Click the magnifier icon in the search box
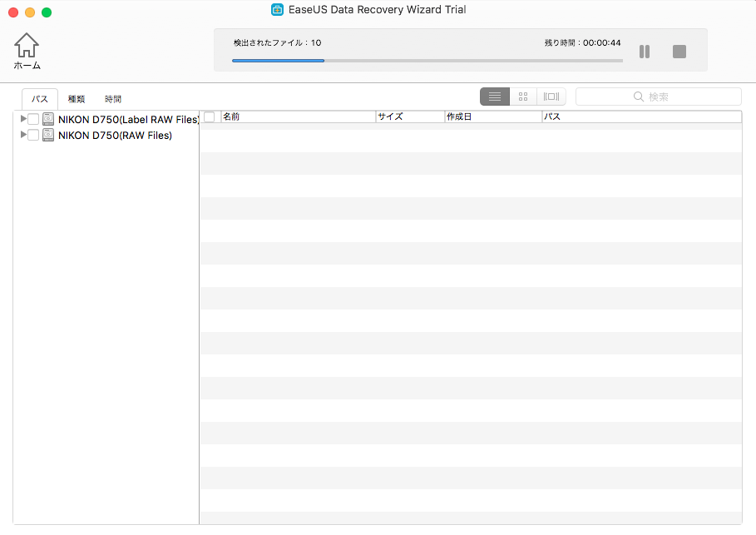The width and height of the screenshot is (756, 535). pyautogui.click(x=639, y=97)
